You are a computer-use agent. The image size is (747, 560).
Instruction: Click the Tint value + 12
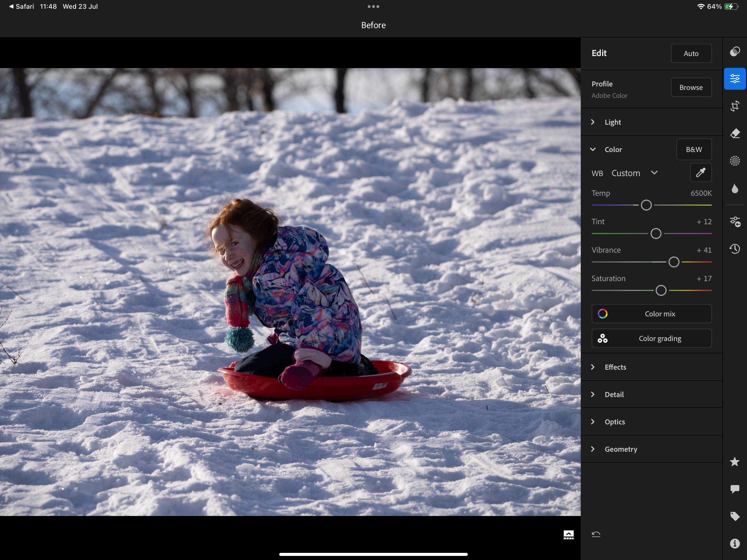coord(704,221)
